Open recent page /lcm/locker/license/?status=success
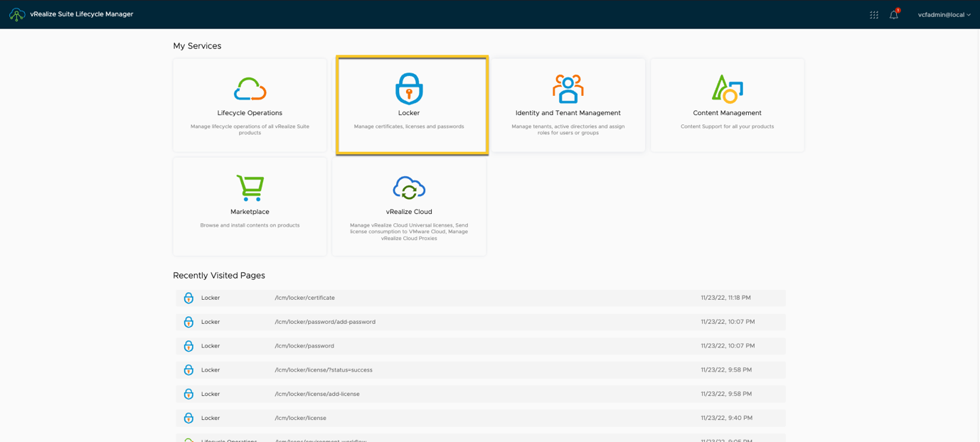The height and width of the screenshot is (442, 980). 324,370
